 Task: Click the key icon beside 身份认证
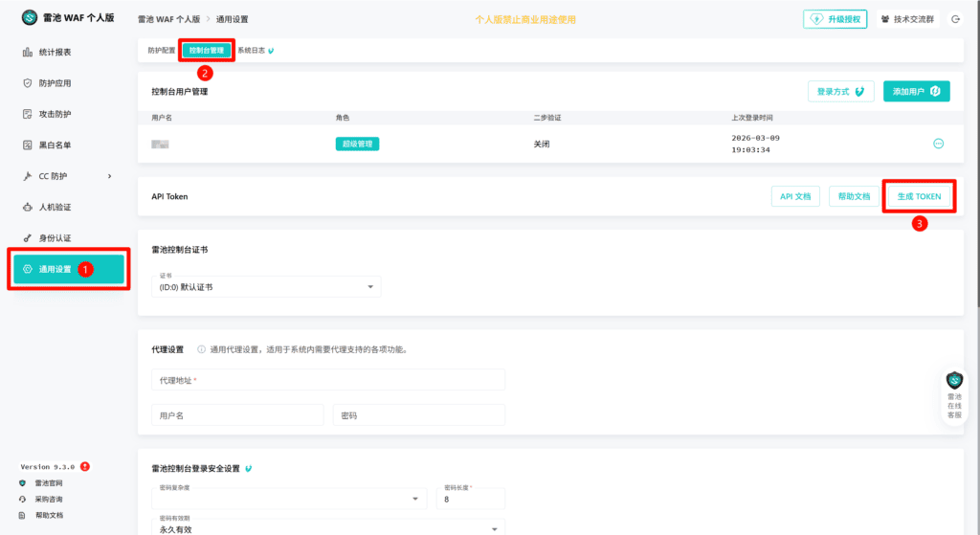[x=28, y=238]
